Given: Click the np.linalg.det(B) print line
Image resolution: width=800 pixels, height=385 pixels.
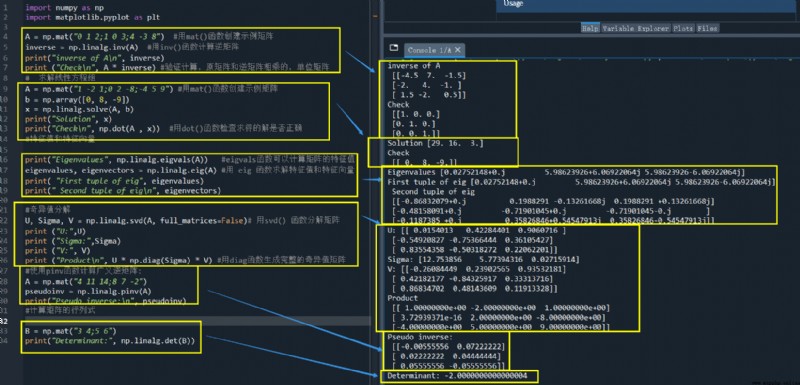Looking at the screenshot, I should pos(110,341).
